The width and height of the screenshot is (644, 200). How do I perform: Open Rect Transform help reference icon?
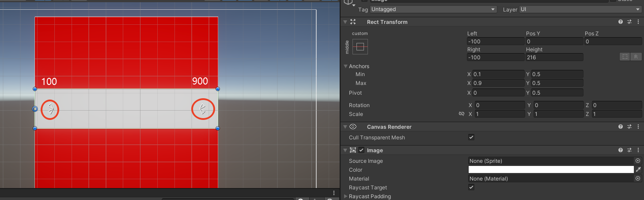tap(621, 22)
